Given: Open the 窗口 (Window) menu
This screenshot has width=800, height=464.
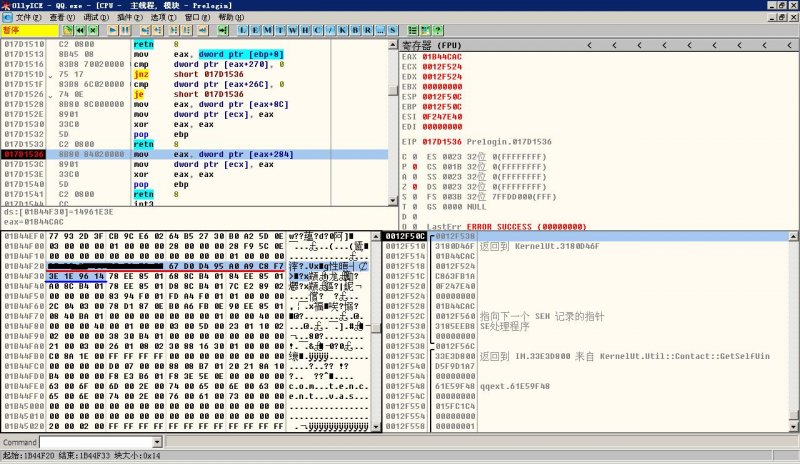Looking at the screenshot, I should [x=197, y=17].
